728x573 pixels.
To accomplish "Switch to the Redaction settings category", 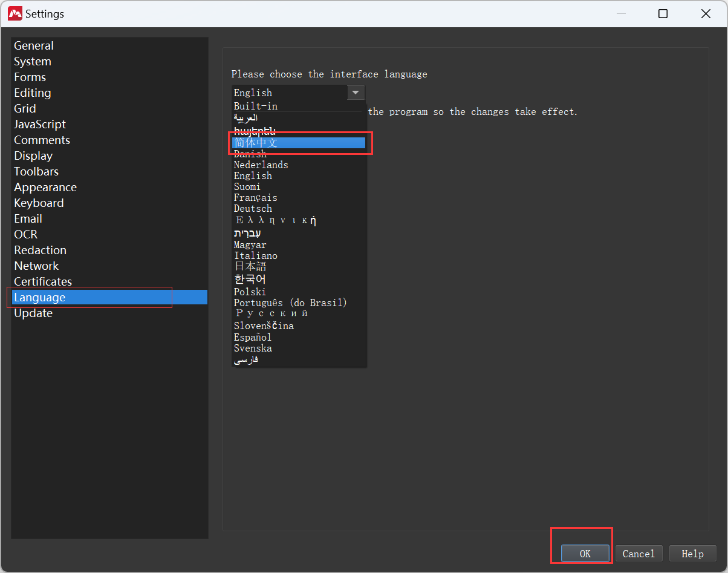I will pos(41,250).
